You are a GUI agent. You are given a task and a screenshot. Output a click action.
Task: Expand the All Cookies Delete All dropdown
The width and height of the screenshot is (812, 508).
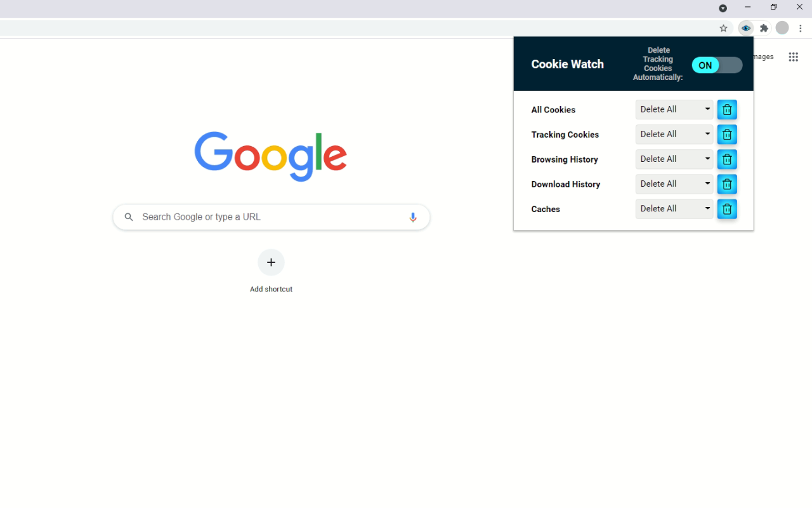point(674,109)
